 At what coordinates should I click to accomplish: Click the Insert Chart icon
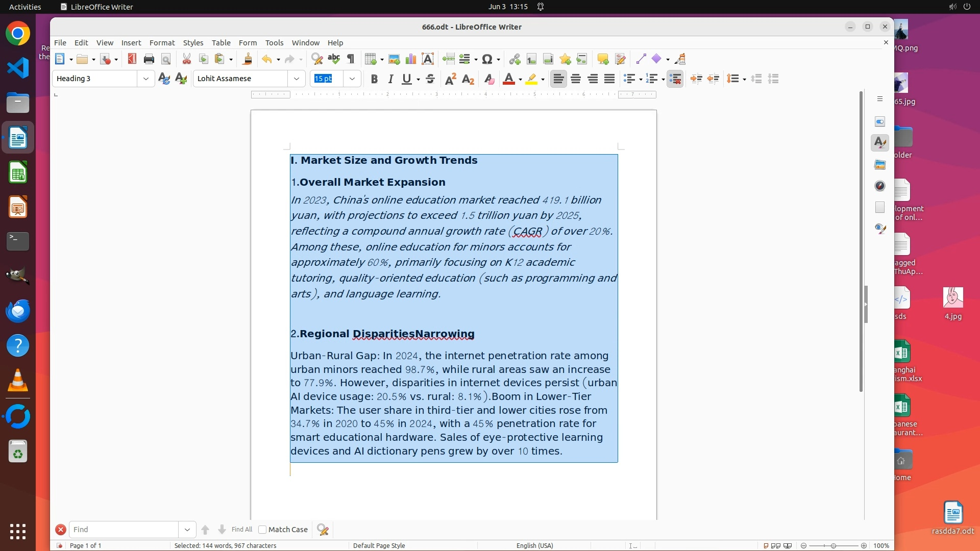pyautogui.click(x=410, y=59)
